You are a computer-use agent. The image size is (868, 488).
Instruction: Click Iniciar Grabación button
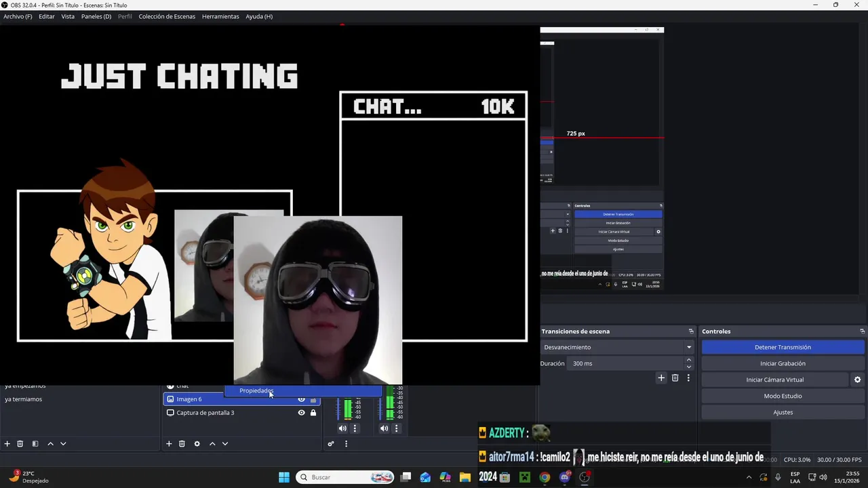(x=783, y=363)
